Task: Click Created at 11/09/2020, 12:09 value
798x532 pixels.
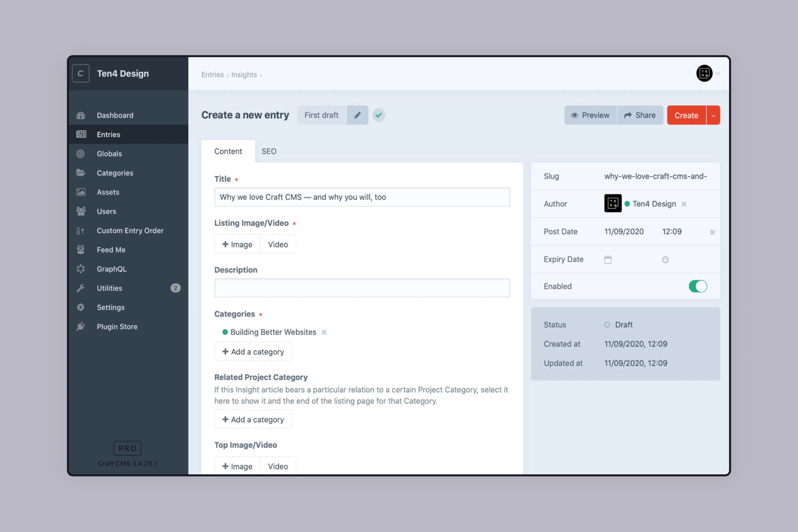Action: pyautogui.click(x=635, y=344)
